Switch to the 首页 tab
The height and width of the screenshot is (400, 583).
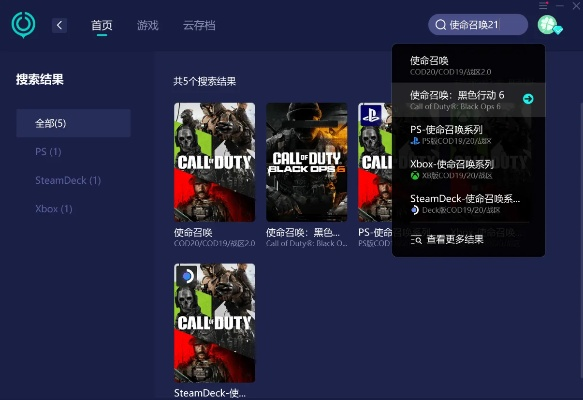click(102, 25)
